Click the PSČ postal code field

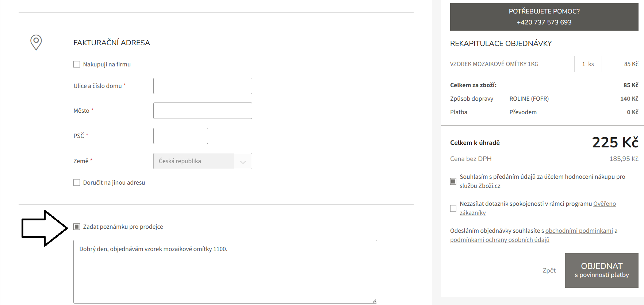point(180,136)
